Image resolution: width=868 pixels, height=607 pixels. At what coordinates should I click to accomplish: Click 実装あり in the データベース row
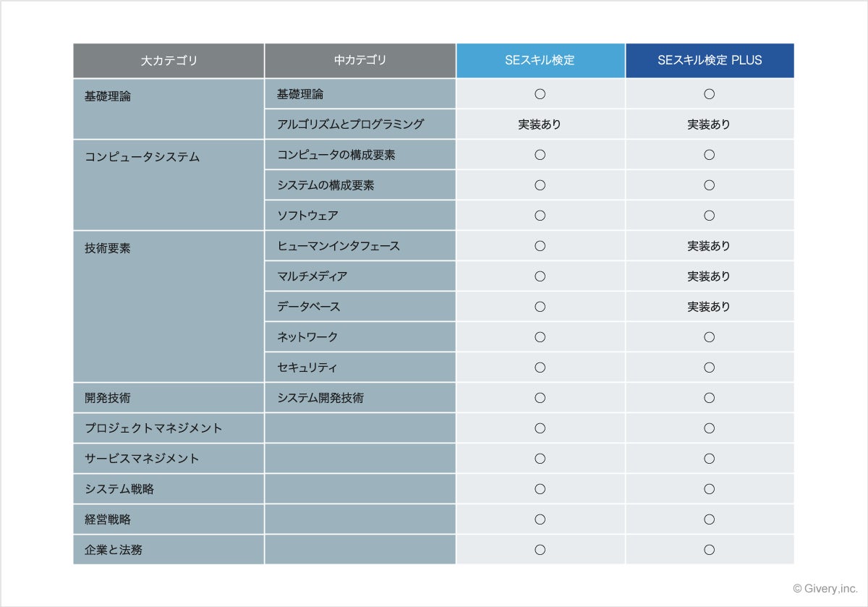click(x=709, y=307)
